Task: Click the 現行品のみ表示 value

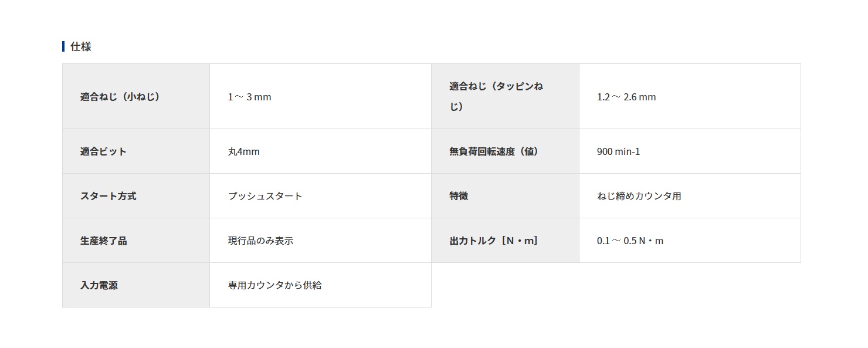Action: click(260, 241)
